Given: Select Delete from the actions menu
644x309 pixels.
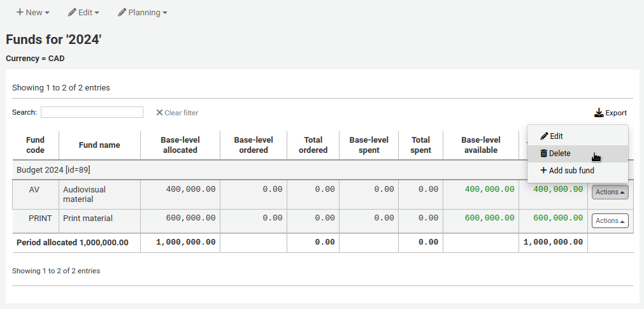Looking at the screenshot, I should click(x=559, y=154).
